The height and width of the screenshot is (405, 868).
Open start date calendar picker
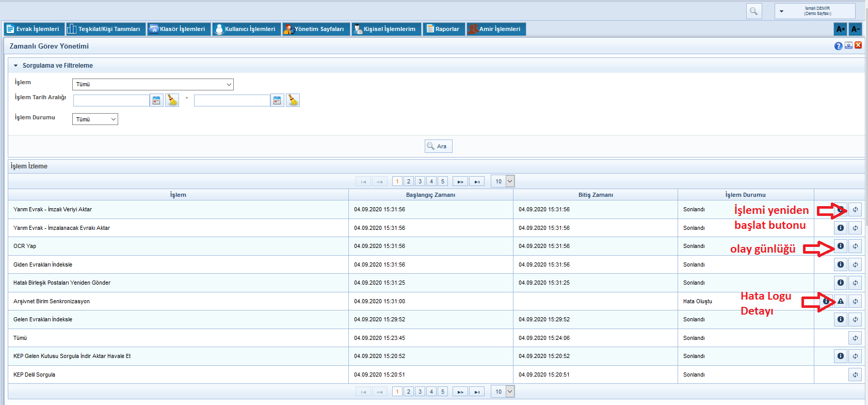(x=156, y=100)
